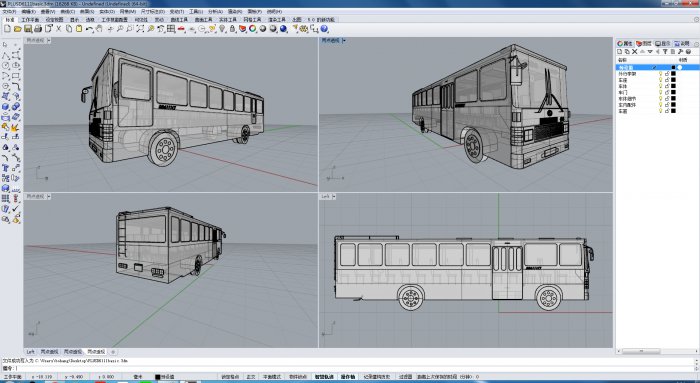Switch to the Left viewport tab at bottom
700x383 pixels.
pyautogui.click(x=30, y=352)
